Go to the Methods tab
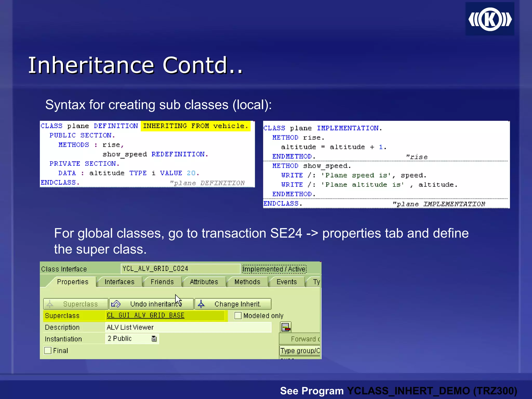 pyautogui.click(x=247, y=282)
